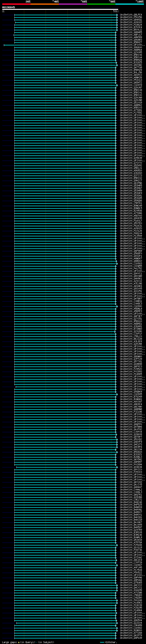The height and width of the screenshot is (644, 146).
Task: Open hit UniRef100_Q6IPT9
Action: (x=131, y=636)
